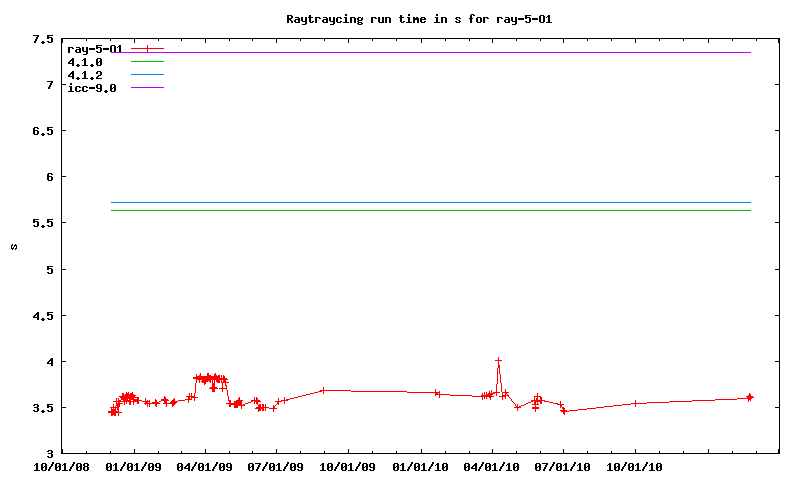Click the 4.5 y-axis tick label
The image size is (800, 480).
(x=42, y=315)
